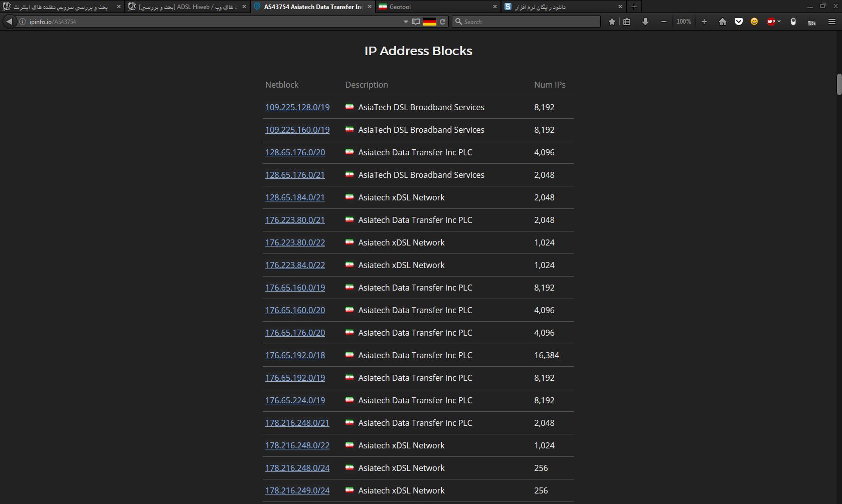
Task: Open netblock 178.216.249.0/24
Action: tap(297, 490)
